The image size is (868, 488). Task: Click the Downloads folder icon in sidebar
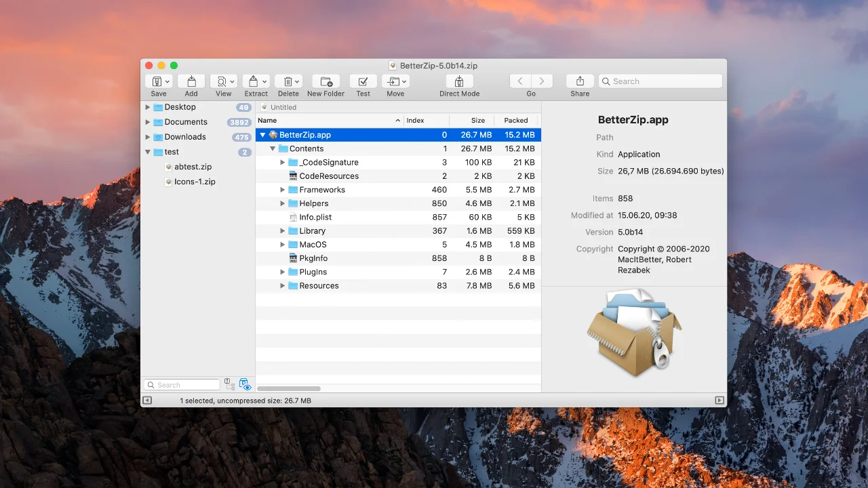[158, 137]
